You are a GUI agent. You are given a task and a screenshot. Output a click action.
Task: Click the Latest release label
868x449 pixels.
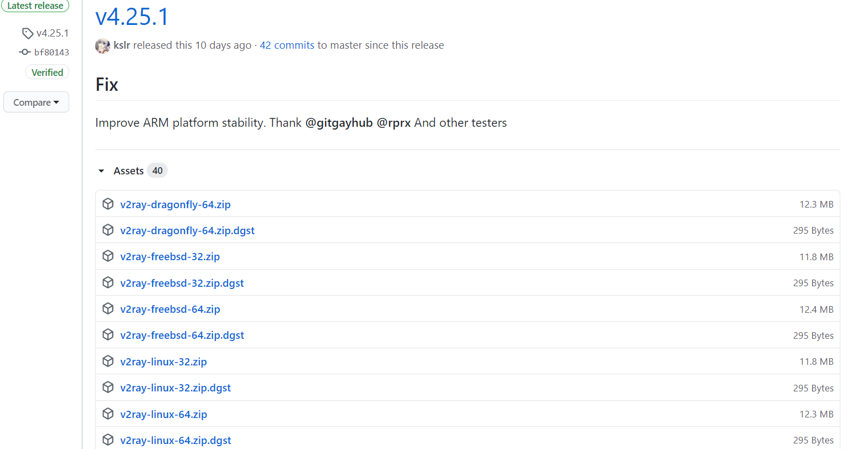[35, 6]
